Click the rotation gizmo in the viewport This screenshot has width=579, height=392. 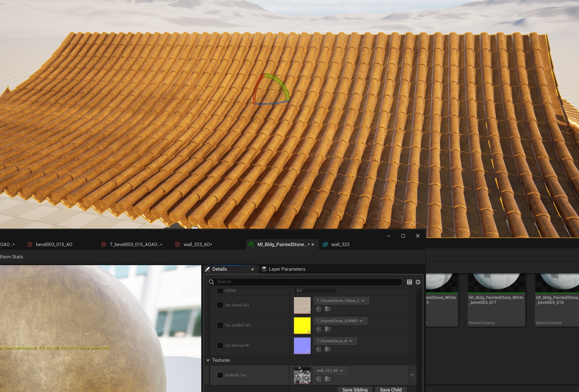coord(271,89)
